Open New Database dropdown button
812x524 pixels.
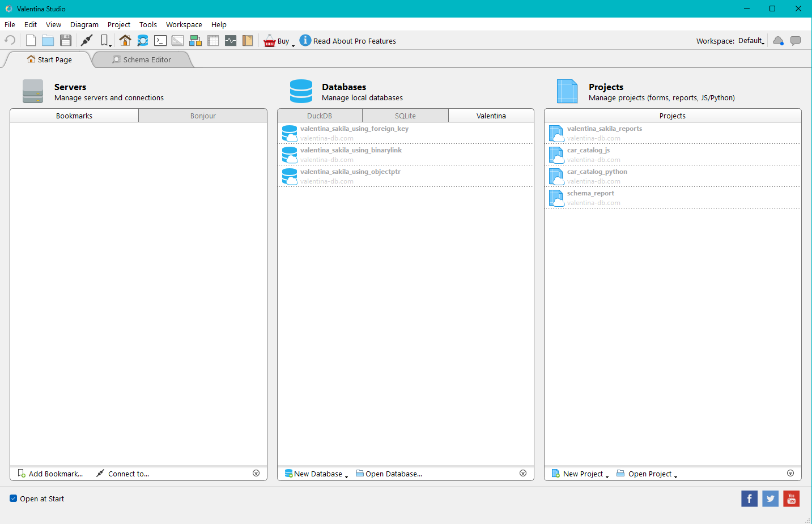click(x=316, y=474)
